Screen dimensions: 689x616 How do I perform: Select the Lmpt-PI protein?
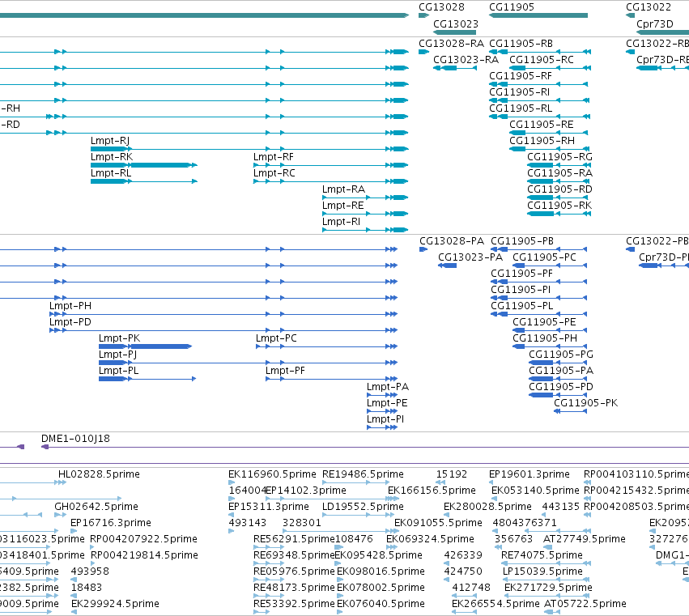coord(382,428)
